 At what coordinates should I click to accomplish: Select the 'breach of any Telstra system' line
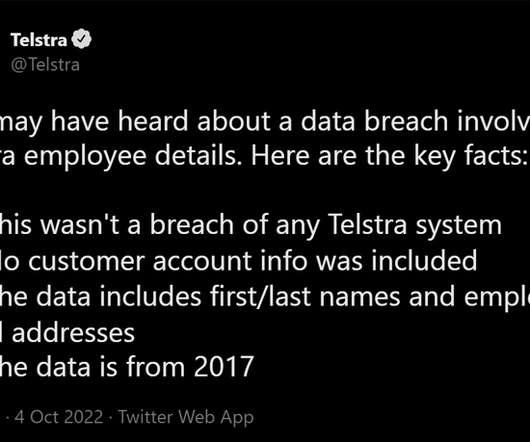point(251,225)
